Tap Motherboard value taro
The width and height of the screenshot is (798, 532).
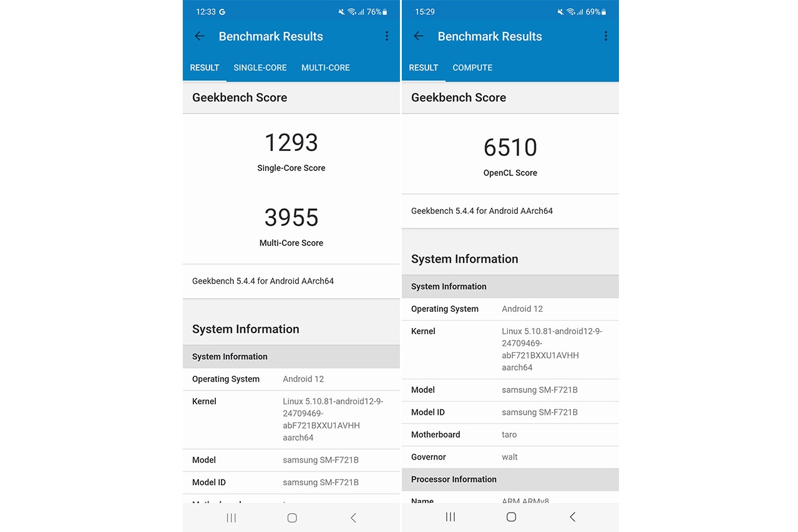coord(509,435)
